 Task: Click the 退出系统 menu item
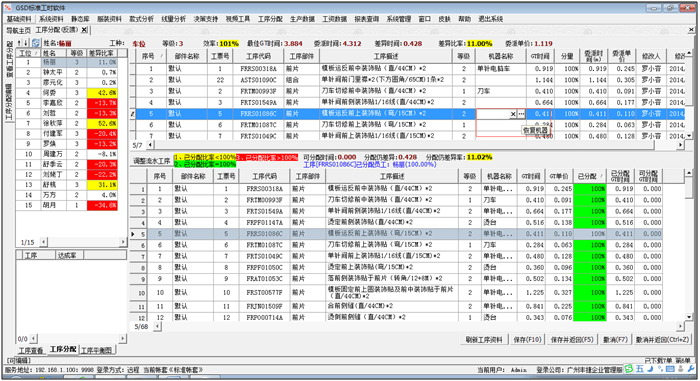tap(491, 19)
